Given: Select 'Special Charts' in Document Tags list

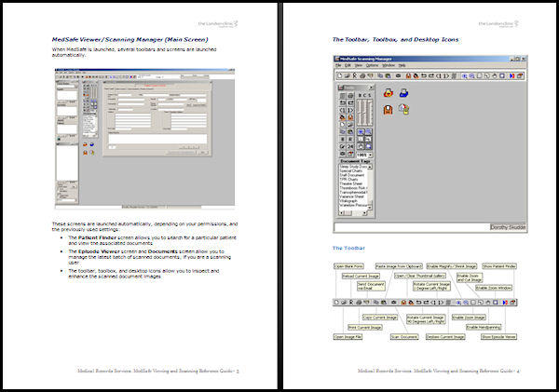Looking at the screenshot, I should coord(351,170).
